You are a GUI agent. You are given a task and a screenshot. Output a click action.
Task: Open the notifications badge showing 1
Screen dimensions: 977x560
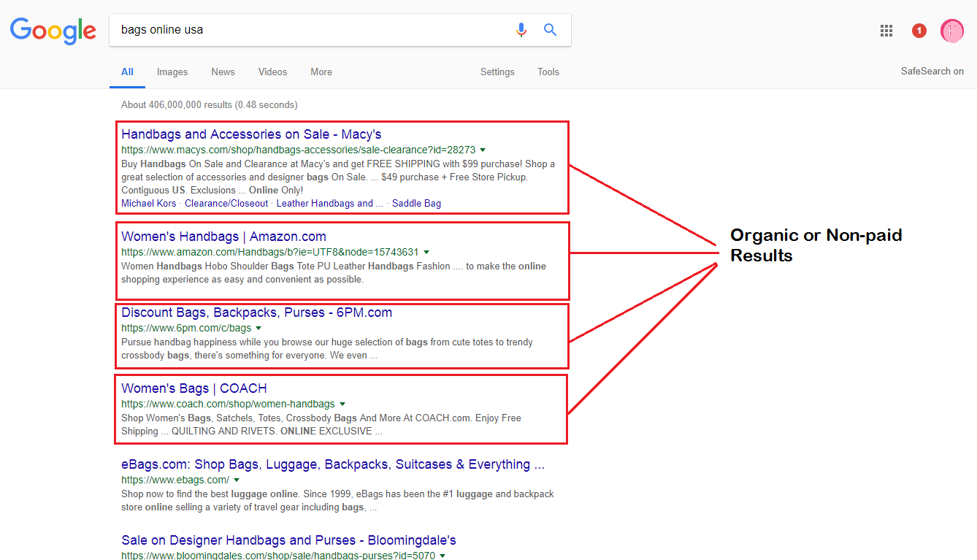point(918,30)
